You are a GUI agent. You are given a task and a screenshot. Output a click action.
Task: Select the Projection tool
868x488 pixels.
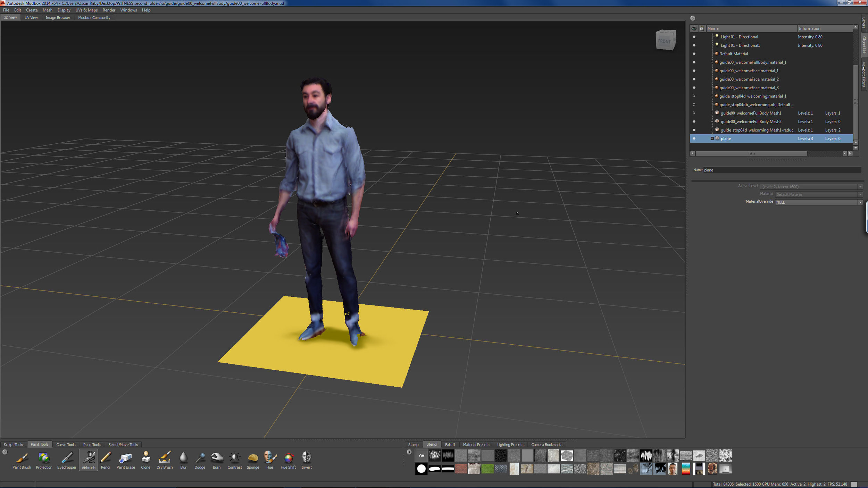44,460
